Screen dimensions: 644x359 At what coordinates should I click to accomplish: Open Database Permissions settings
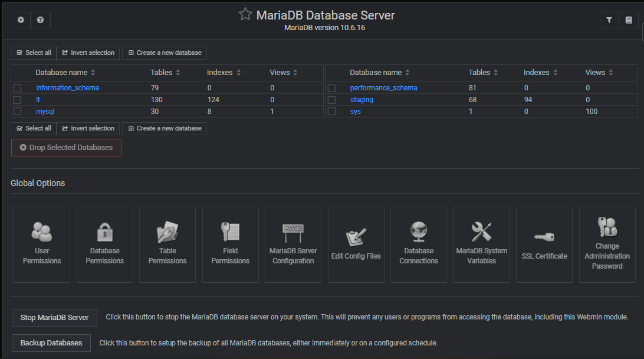104,244
